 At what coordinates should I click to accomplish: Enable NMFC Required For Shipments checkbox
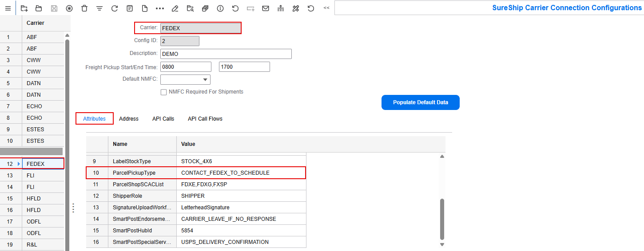tap(163, 92)
